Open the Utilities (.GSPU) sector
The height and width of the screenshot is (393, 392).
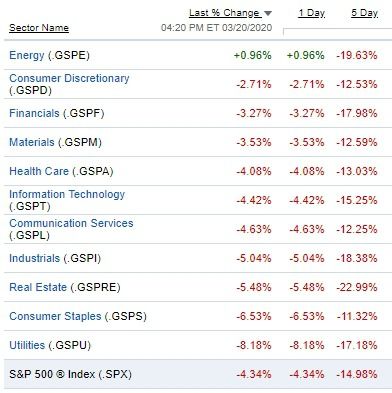point(27,345)
